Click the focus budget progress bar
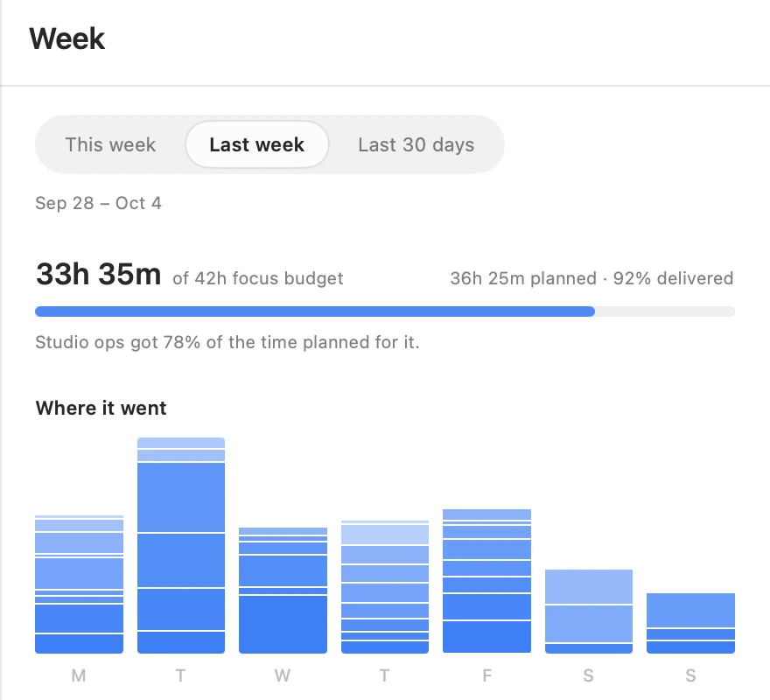 click(385, 311)
